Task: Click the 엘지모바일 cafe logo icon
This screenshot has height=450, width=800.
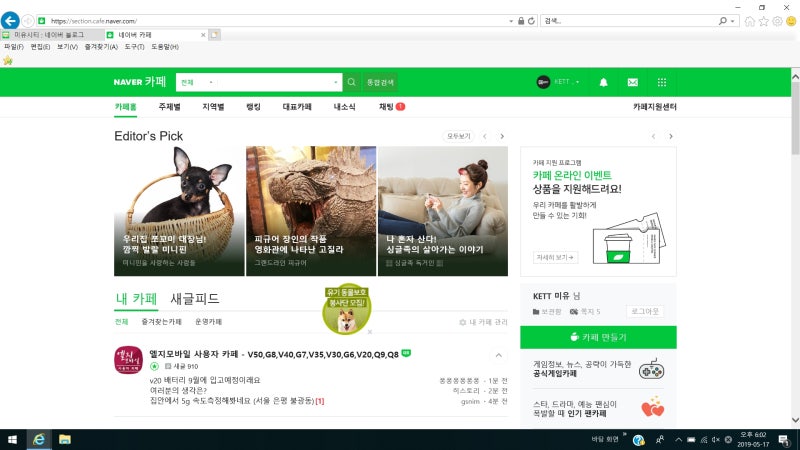Action: coord(129,360)
